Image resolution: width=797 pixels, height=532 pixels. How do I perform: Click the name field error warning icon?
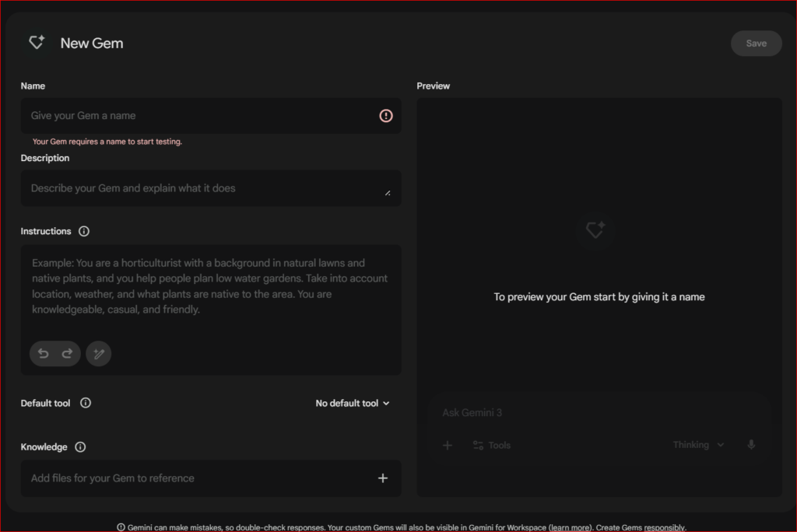click(386, 116)
